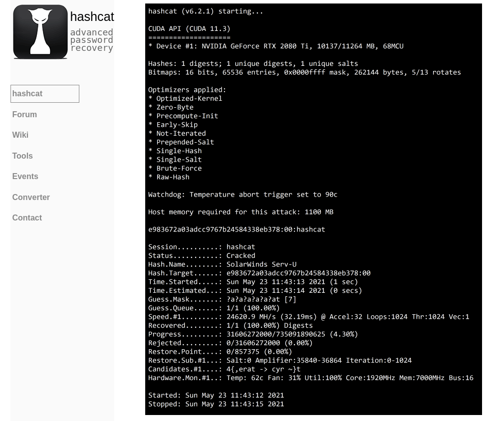This screenshot has height=421, width=504.
Task: Click the Candidates.#1 line
Action: [x=224, y=369]
